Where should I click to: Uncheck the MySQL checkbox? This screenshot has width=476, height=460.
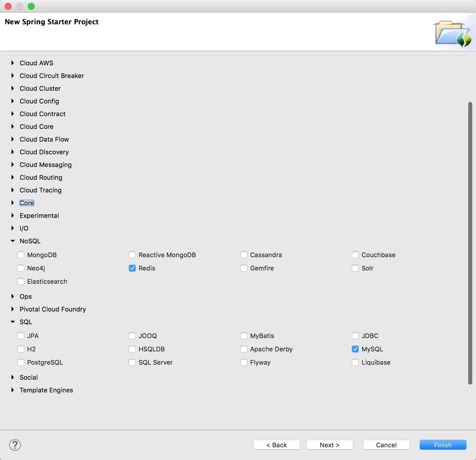(x=355, y=349)
